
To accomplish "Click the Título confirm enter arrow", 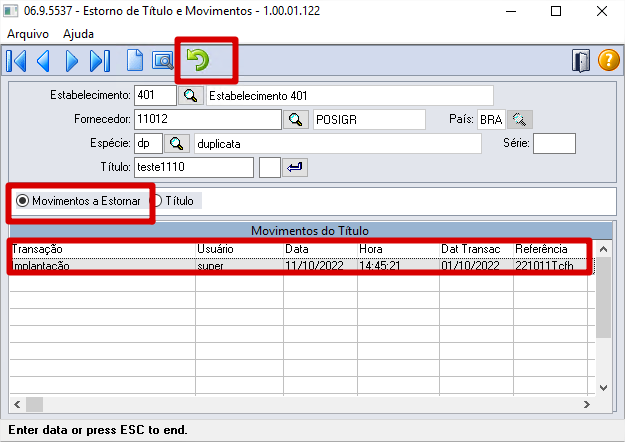I will [x=295, y=167].
